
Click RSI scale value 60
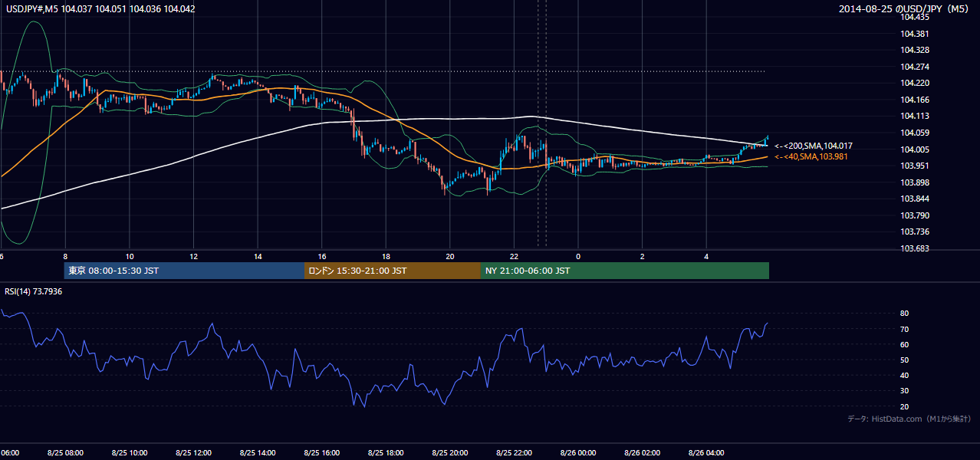click(905, 344)
